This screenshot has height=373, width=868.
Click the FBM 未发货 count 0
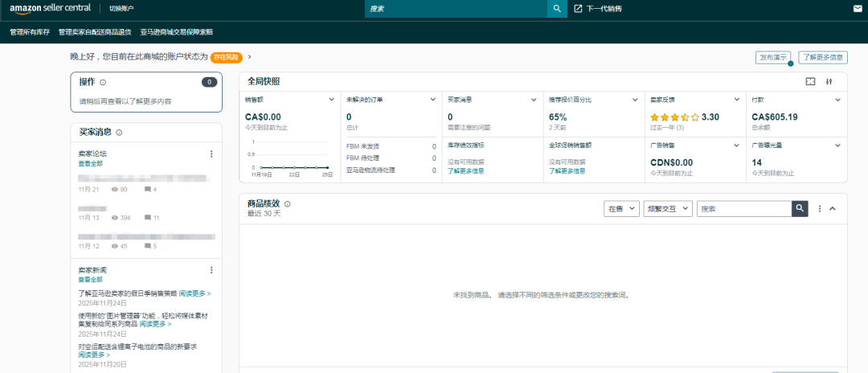434,146
